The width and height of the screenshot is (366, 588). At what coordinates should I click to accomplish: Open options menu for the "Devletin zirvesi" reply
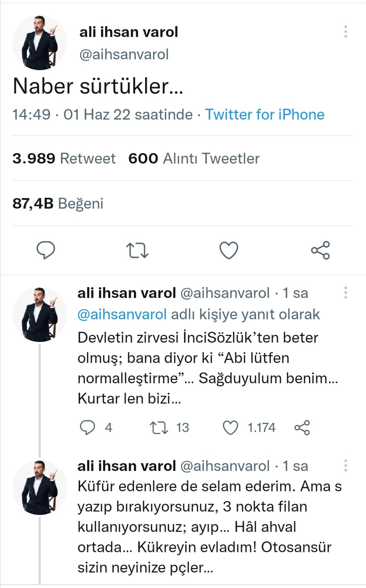345,293
